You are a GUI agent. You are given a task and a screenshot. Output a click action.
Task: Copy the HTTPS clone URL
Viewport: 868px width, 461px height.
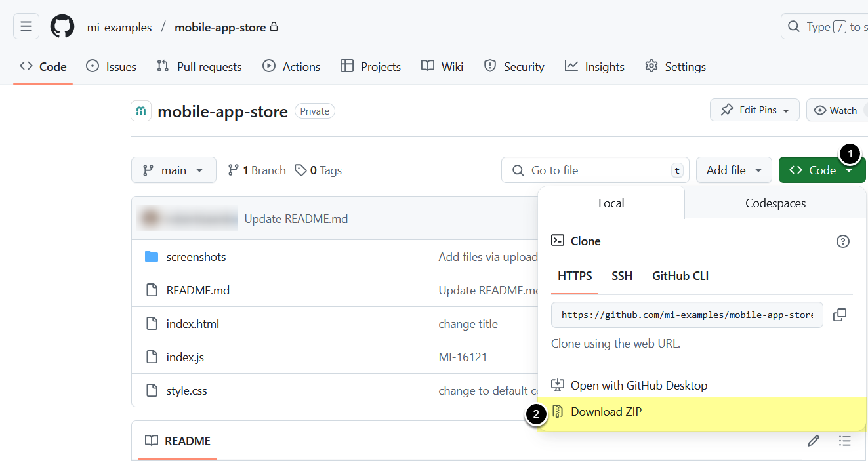coord(839,315)
